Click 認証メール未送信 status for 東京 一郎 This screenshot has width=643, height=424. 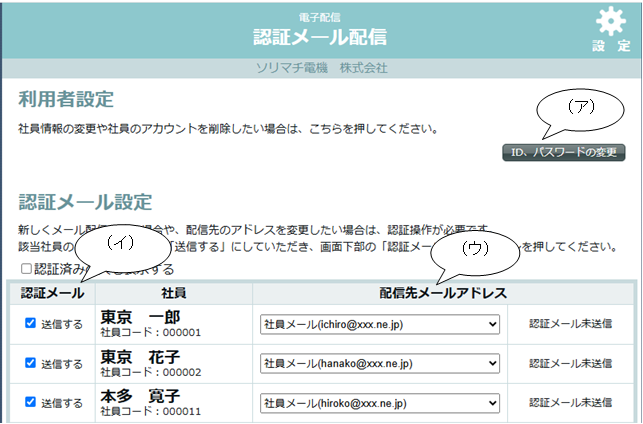point(570,324)
